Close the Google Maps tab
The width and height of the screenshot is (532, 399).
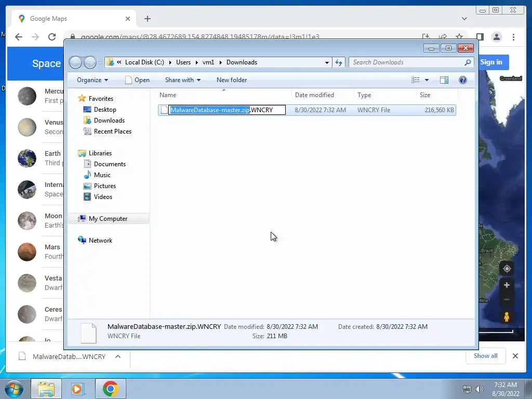tap(128, 19)
